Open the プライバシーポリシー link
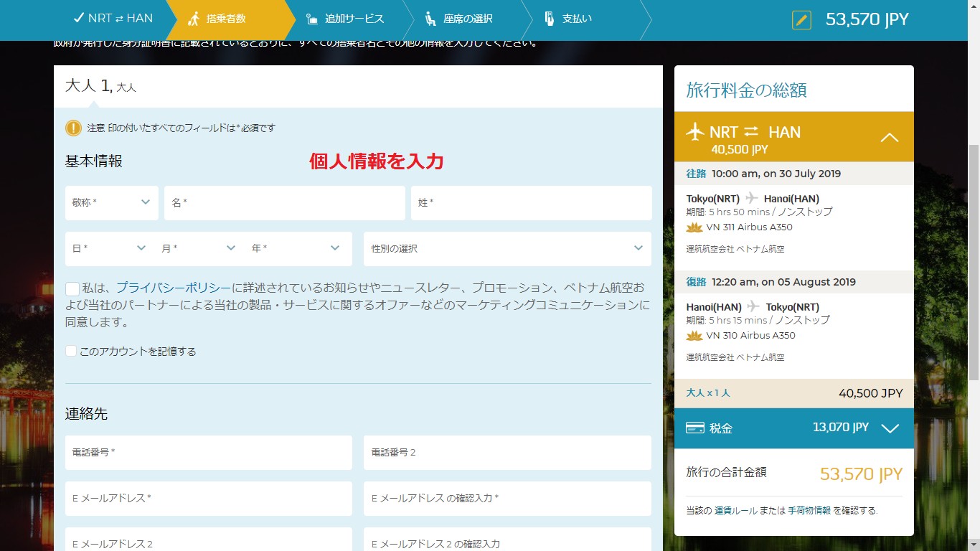Screen dimensions: 980x551 click(x=174, y=288)
